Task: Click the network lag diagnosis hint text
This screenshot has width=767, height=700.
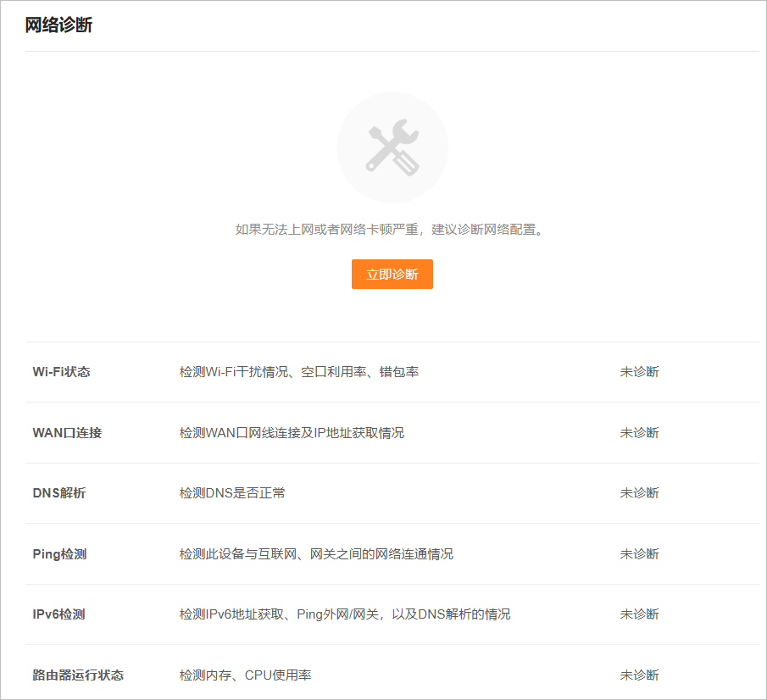Action: [x=388, y=230]
